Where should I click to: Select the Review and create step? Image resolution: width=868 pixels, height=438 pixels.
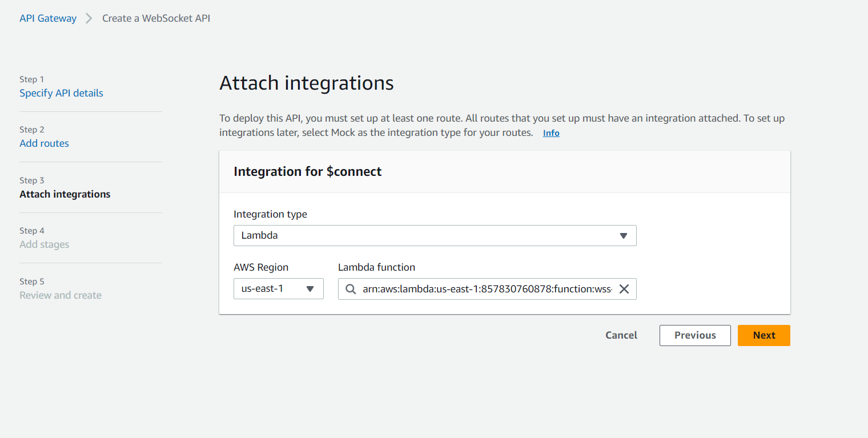(61, 295)
